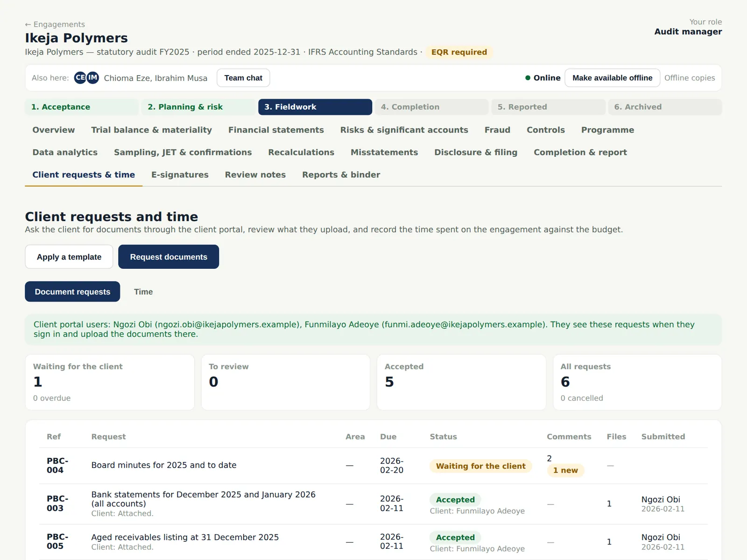This screenshot has width=747, height=560.
Task: Open Offline copies link
Action: [x=690, y=78]
